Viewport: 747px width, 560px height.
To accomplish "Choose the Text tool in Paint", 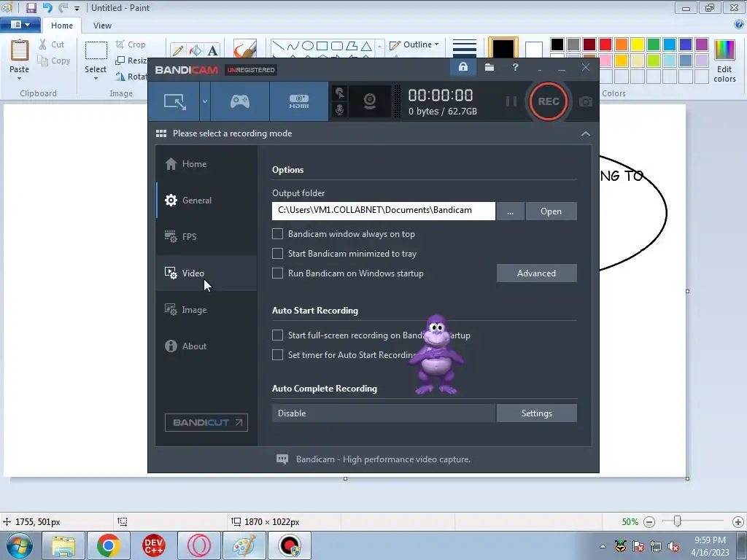I will click(212, 50).
